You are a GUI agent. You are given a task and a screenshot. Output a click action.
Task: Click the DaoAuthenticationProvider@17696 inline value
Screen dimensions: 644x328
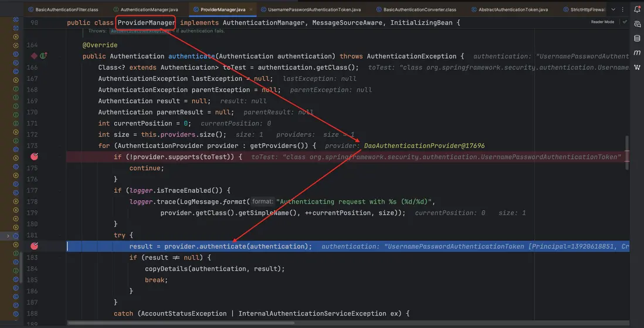424,146
